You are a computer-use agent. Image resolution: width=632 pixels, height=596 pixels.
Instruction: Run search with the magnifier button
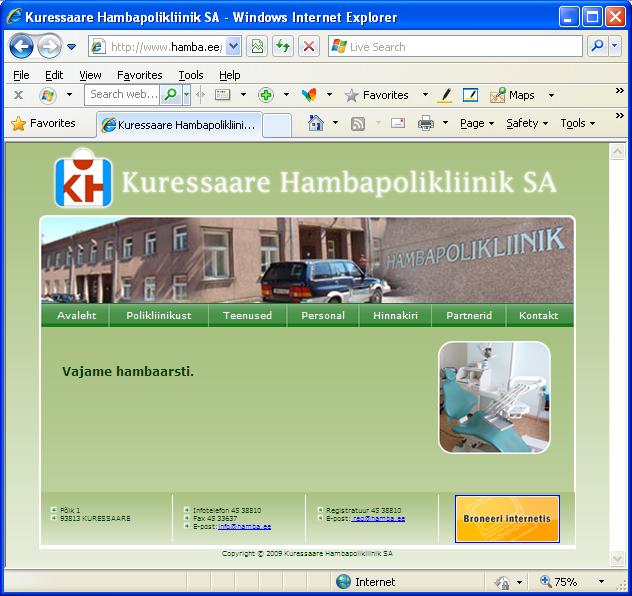(597, 47)
